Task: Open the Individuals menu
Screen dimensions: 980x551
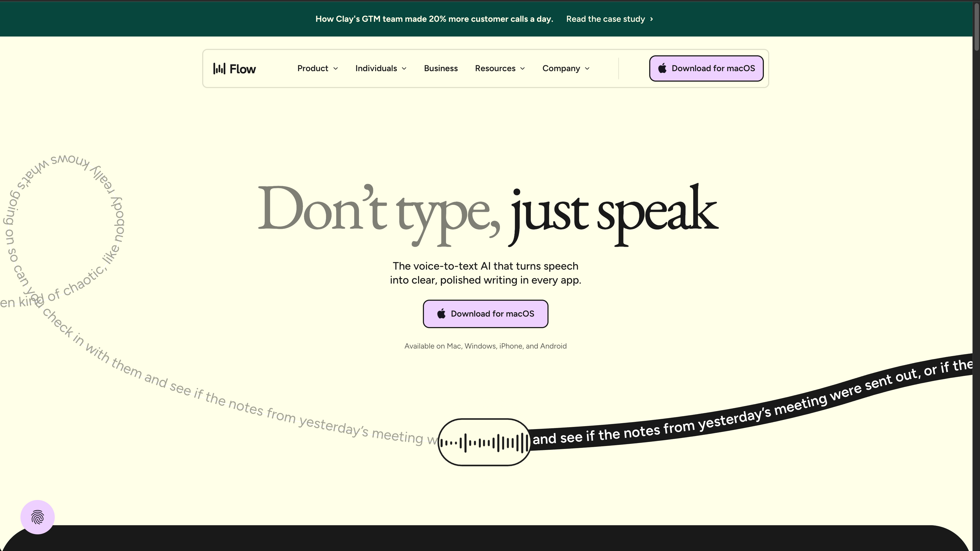Action: 381,68
